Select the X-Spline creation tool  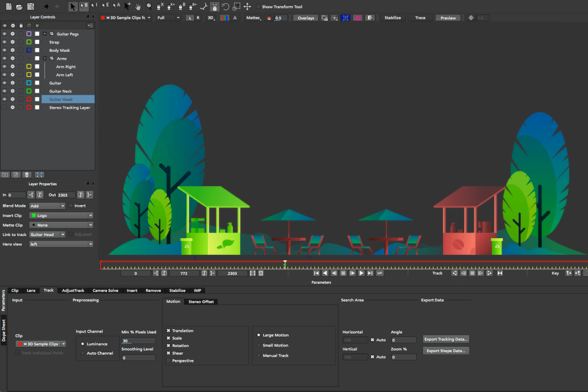158,7
